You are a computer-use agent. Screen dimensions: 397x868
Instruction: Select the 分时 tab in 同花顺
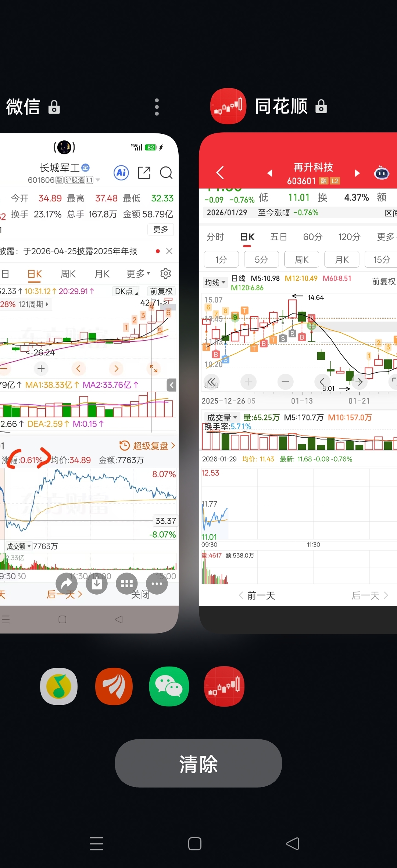click(x=215, y=237)
